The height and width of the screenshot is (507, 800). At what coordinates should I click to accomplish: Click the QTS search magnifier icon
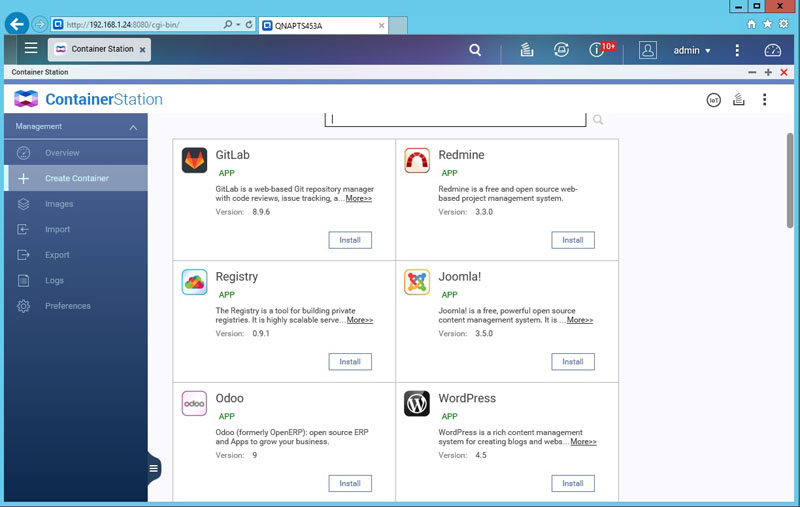click(475, 50)
